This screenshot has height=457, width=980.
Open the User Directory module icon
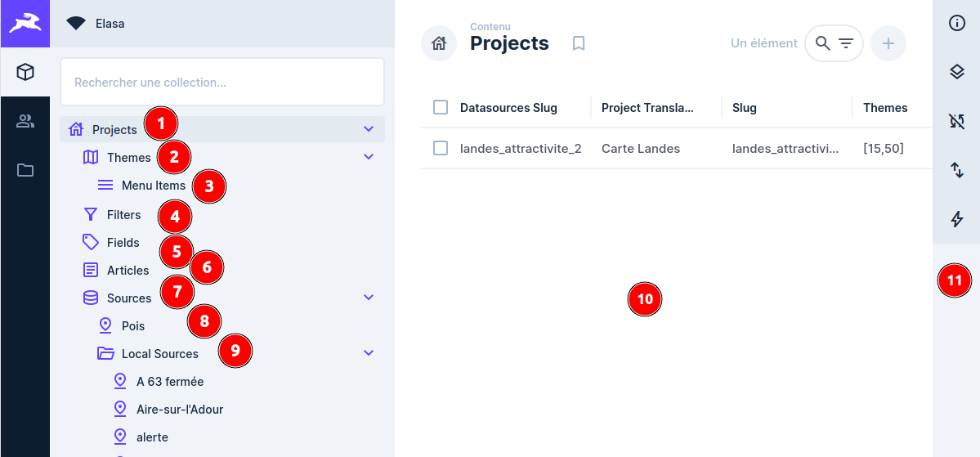pos(25,121)
